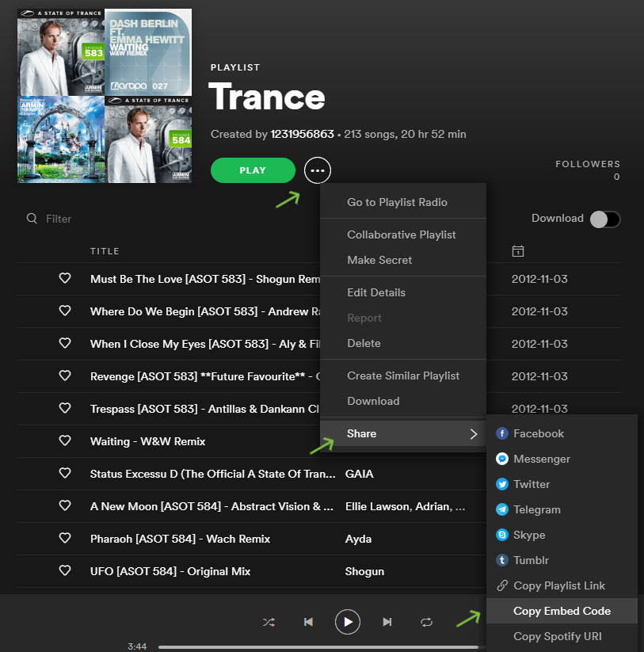Open artist Ayda
The height and width of the screenshot is (652, 644).
358,539
